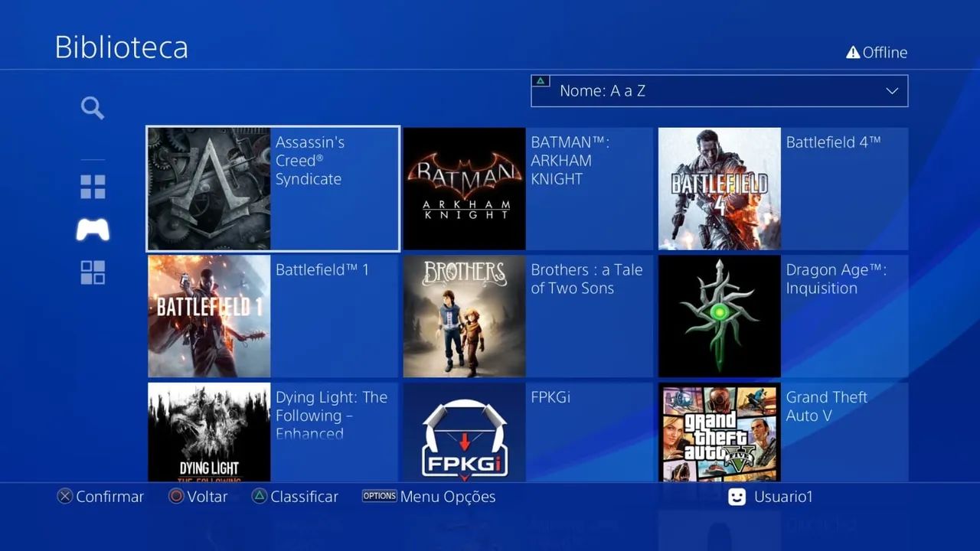Select Grand Theft Auto V cover art

pyautogui.click(x=720, y=432)
